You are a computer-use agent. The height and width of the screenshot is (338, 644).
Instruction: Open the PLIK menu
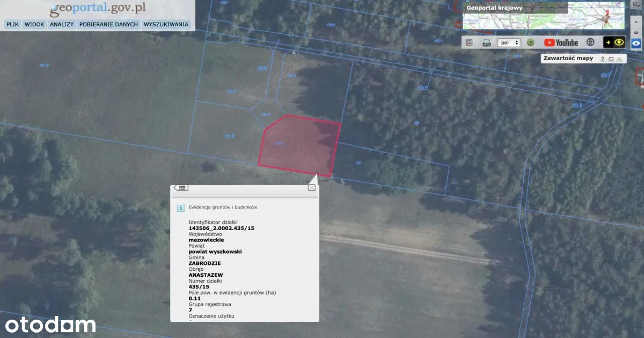(12, 24)
